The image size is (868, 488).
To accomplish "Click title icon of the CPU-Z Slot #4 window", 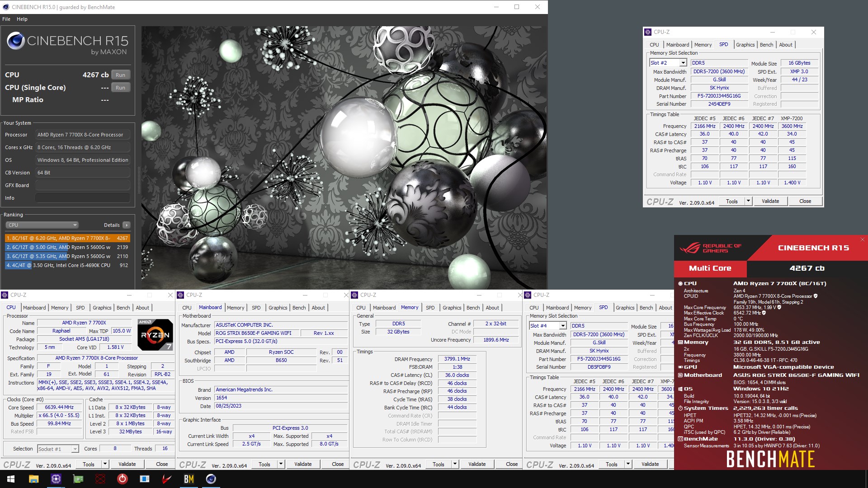I will pos(528,295).
